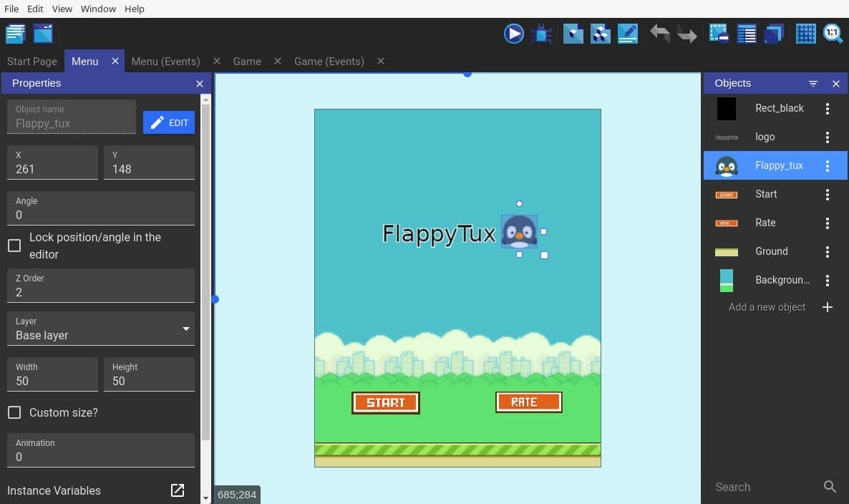This screenshot has height=504, width=849.
Task: Enable the Custom size option
Action: point(13,412)
